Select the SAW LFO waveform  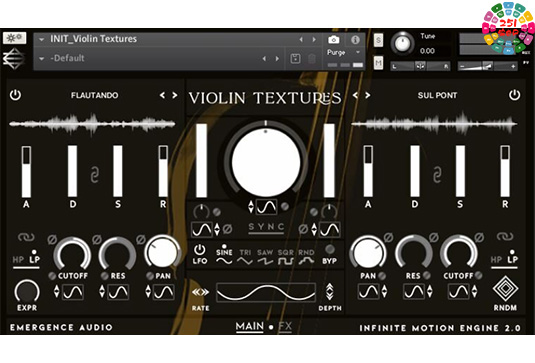pyautogui.click(x=265, y=257)
